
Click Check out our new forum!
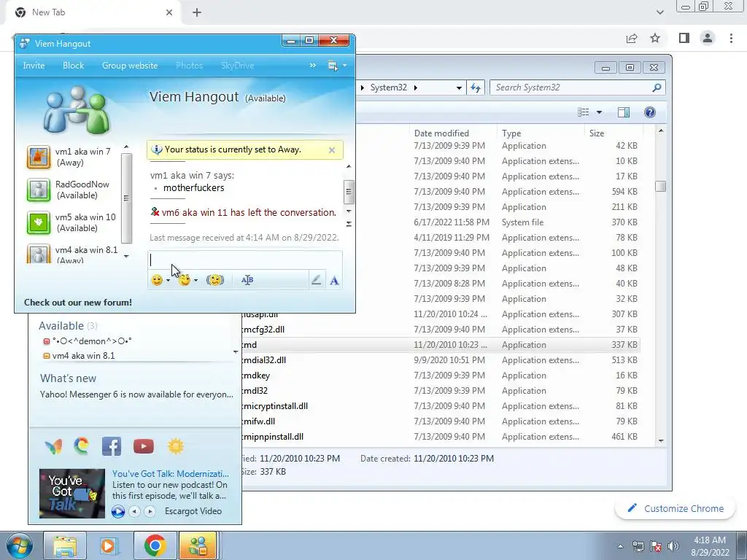(78, 303)
